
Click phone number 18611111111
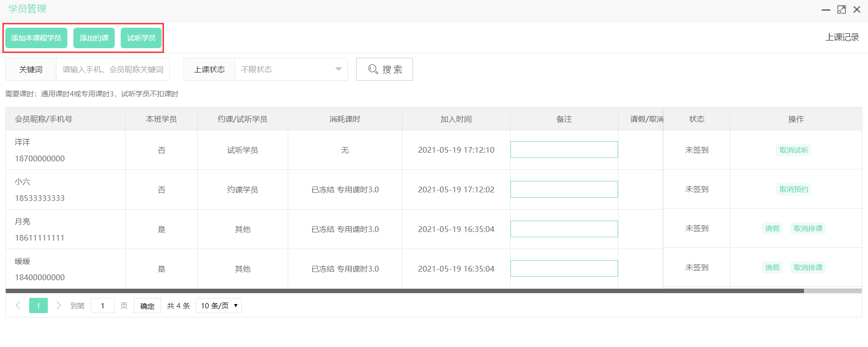40,238
